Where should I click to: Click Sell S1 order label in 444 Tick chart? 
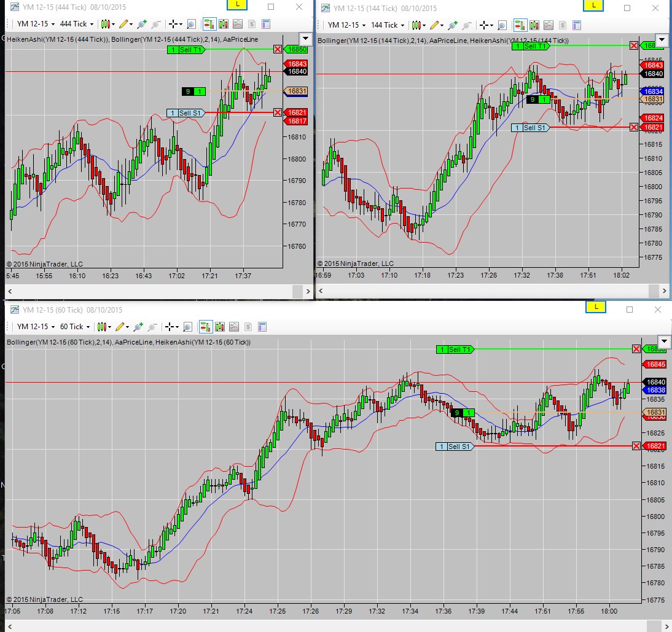186,113
